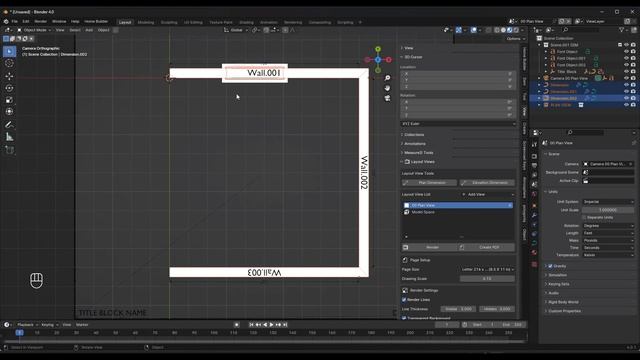Viewport: 640px width, 360px height.
Task: Click the viewport zoom magnifier icon
Action: tap(387, 78)
